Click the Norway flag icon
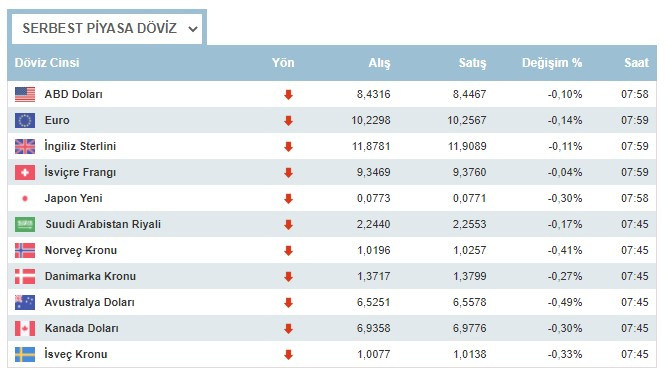Image resolution: width=668 pixels, height=390 pixels. pyautogui.click(x=25, y=250)
